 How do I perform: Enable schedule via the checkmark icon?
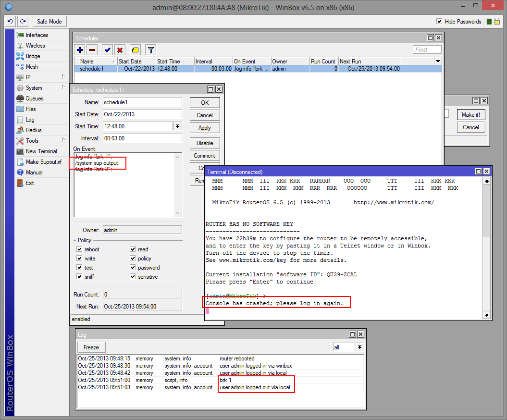[x=107, y=49]
